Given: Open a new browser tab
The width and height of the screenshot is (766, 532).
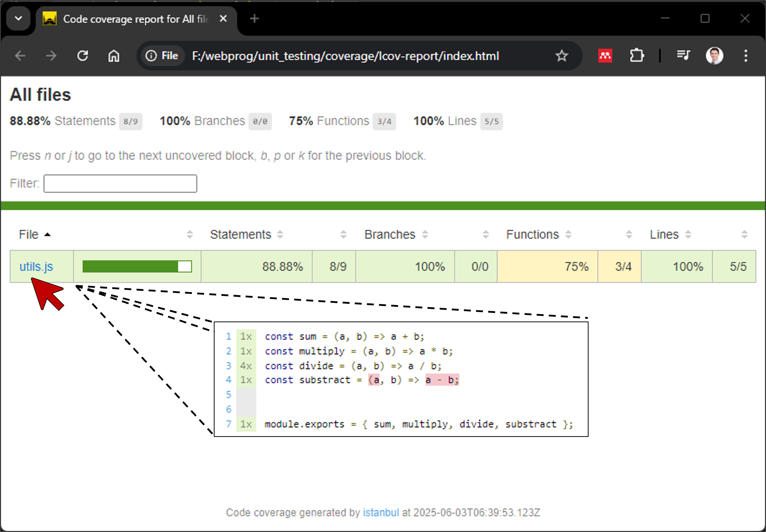Looking at the screenshot, I should coord(254,19).
